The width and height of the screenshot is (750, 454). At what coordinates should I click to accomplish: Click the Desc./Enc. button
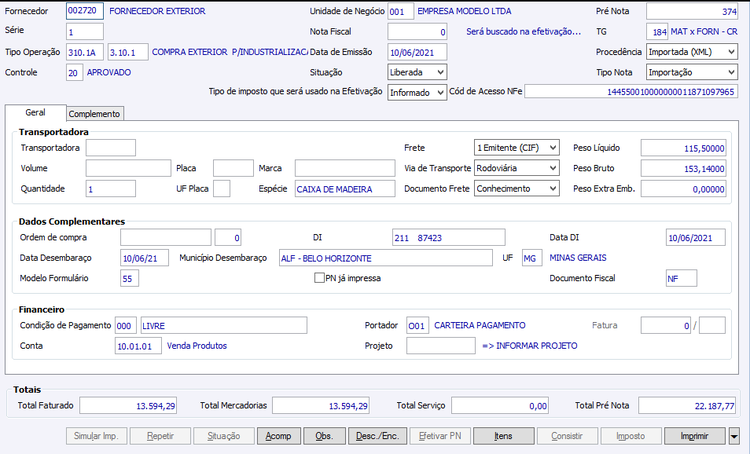pos(377,436)
